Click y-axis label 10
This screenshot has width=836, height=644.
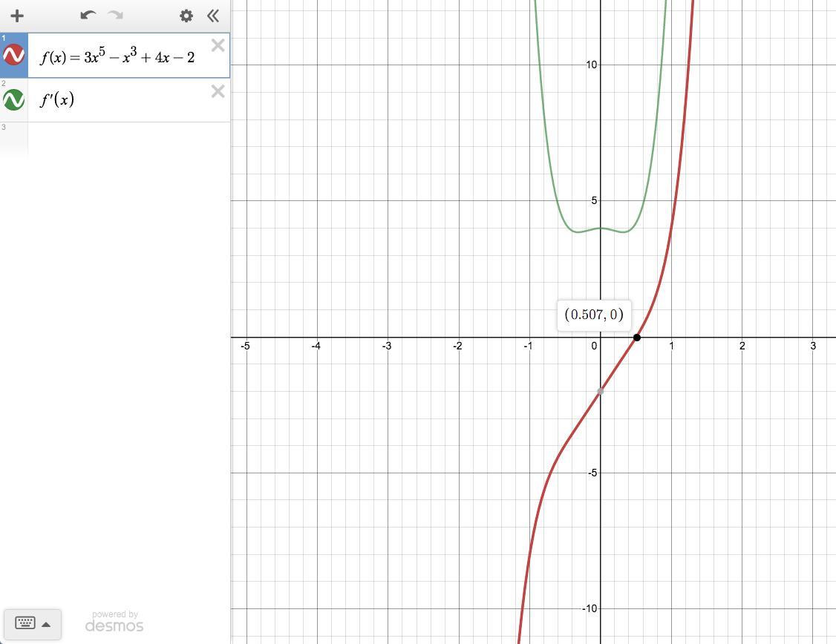(591, 65)
